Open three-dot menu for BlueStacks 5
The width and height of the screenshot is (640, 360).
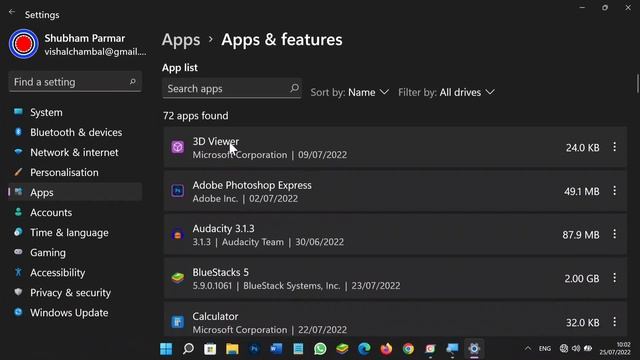pos(614,278)
